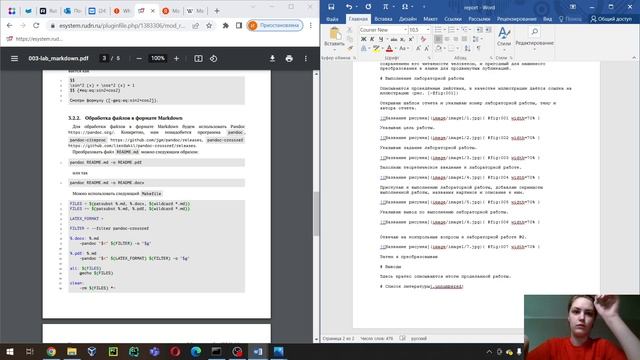Screen dimensions: 640x360
Task: Open the PDF viewer sidebar menu
Action: (14, 58)
